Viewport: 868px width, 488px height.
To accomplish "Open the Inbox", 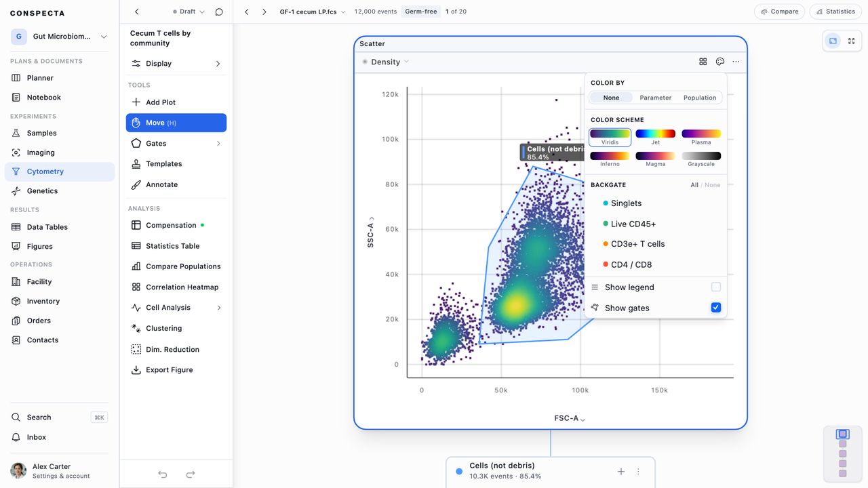I will point(60,437).
